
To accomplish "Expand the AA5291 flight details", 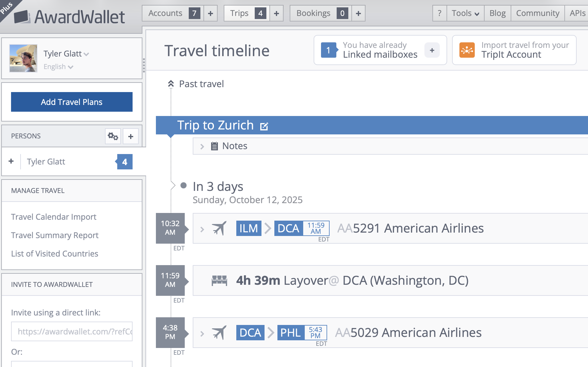I will coord(202,229).
